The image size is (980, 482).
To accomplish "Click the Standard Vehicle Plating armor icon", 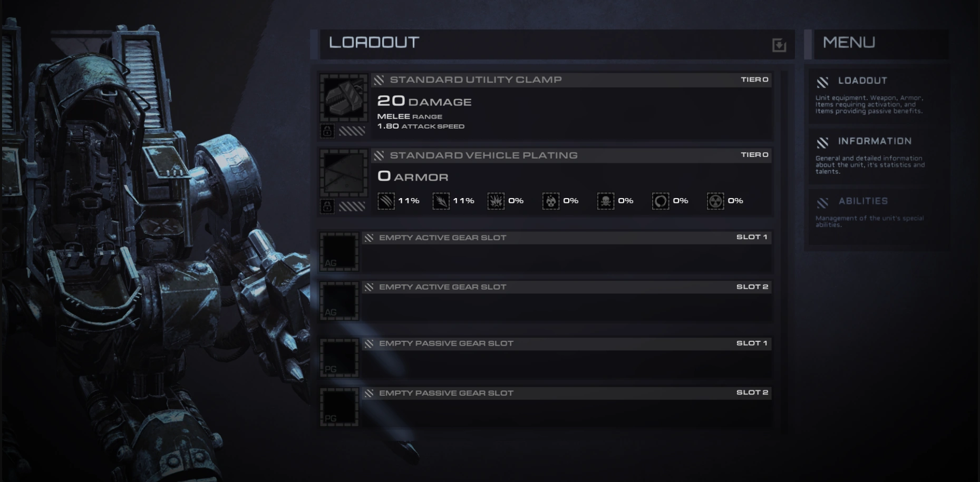I will tap(344, 173).
